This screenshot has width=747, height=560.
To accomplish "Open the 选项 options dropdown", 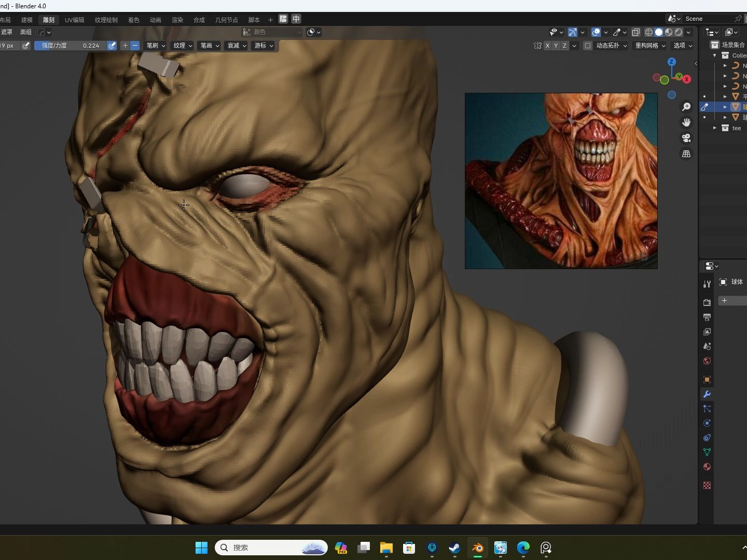I will point(683,46).
